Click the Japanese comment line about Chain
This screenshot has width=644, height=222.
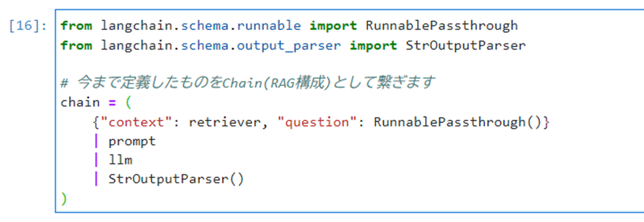coord(247,82)
